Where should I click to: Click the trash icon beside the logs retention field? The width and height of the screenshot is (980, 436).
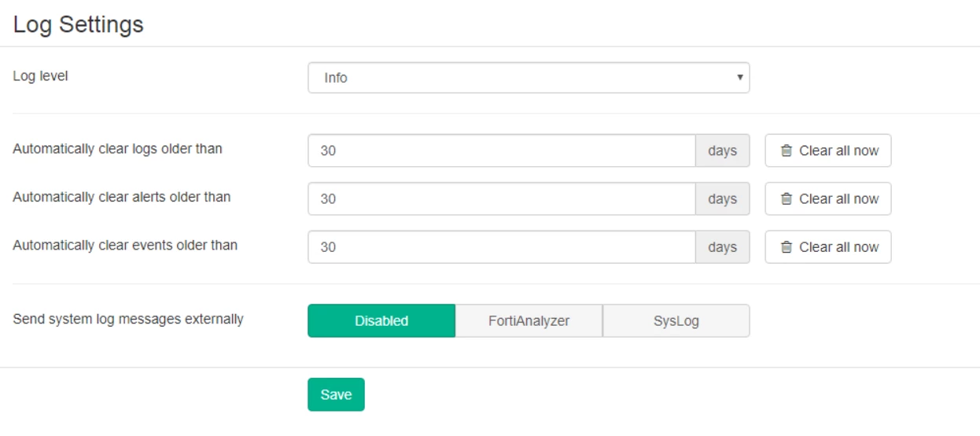click(787, 150)
